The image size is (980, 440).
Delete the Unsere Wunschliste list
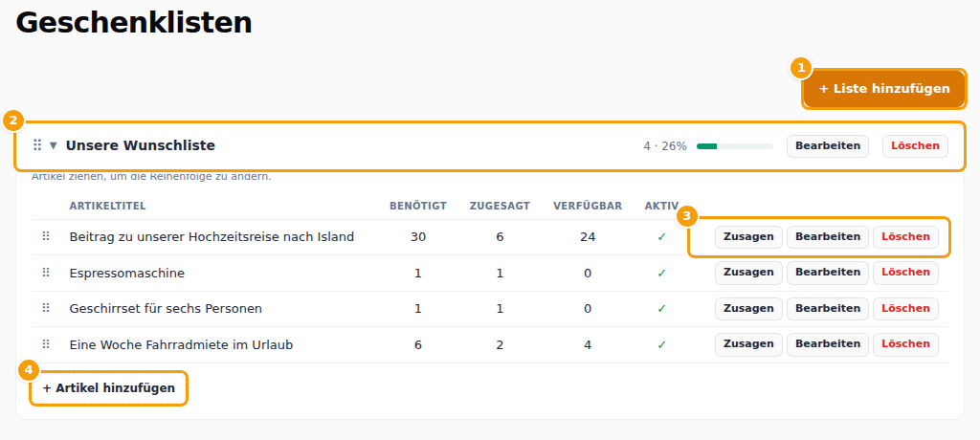[x=915, y=146]
